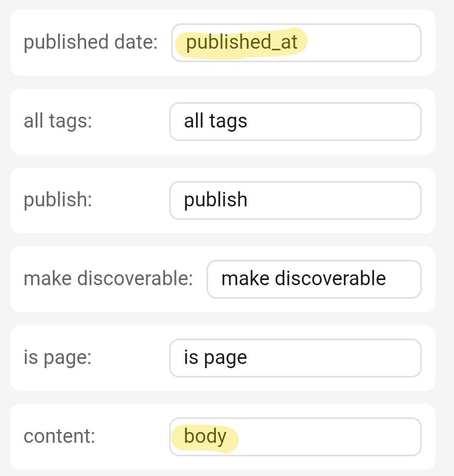
Task: Click blank area after body in content field
Action: [337, 437]
